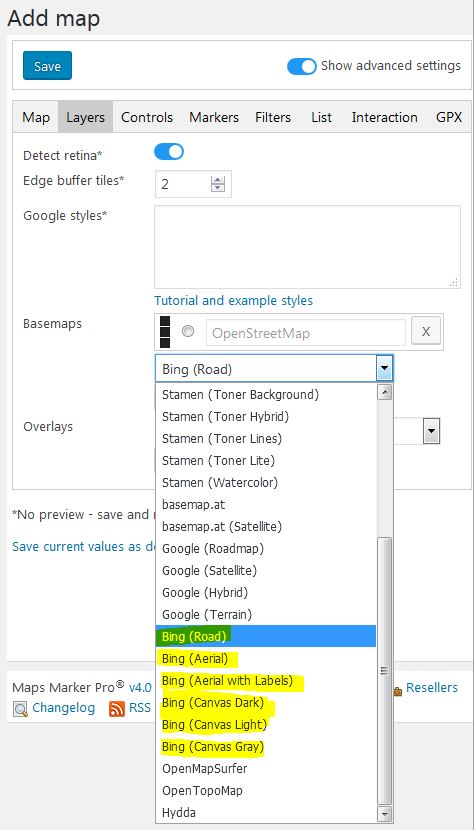
Task: Choose the basemap.at option
Action: click(x=266, y=504)
